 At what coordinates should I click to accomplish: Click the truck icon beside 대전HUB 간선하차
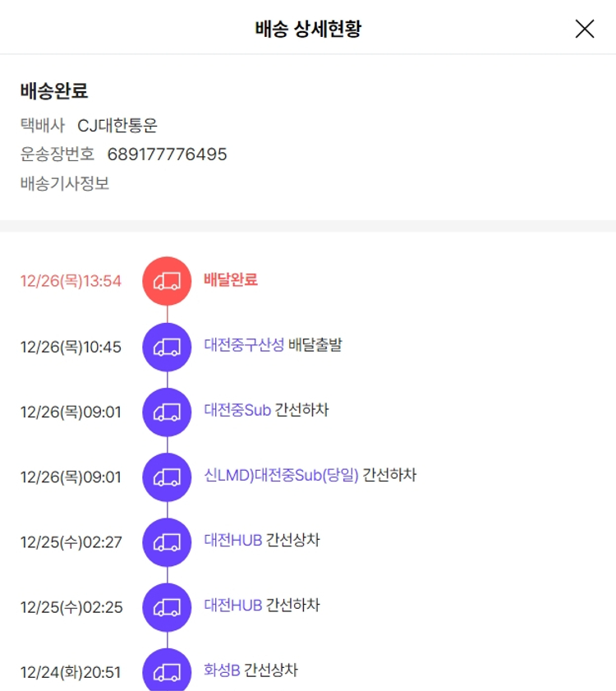point(167,606)
